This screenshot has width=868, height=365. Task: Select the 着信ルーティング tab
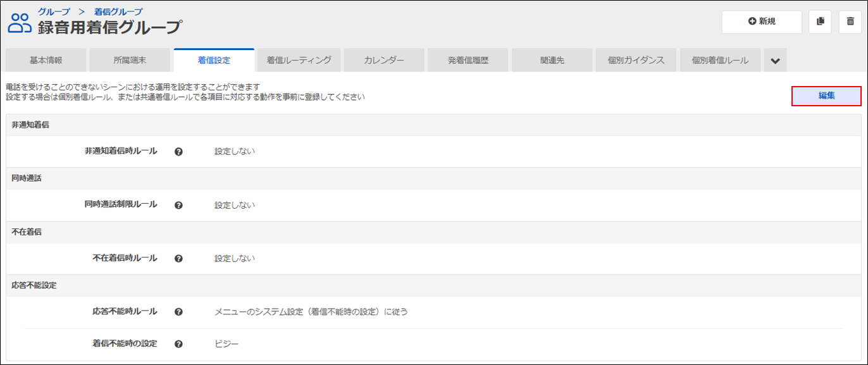(x=299, y=61)
